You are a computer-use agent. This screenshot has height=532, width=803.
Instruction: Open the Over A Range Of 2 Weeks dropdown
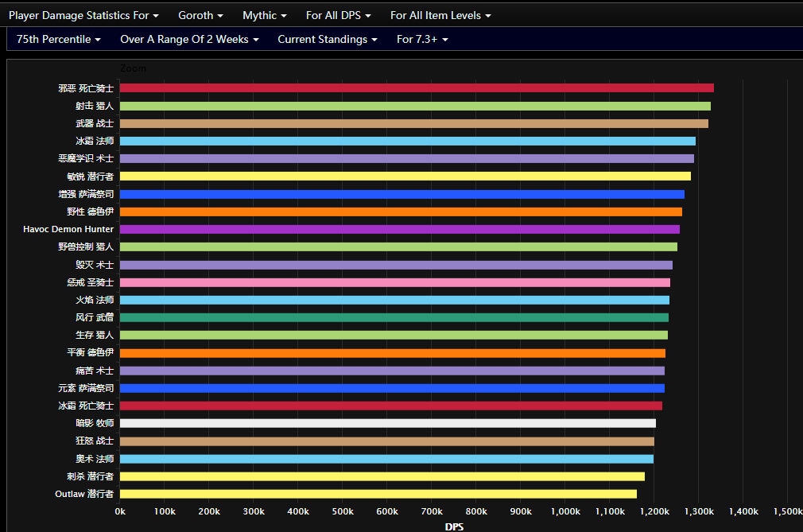coord(189,40)
